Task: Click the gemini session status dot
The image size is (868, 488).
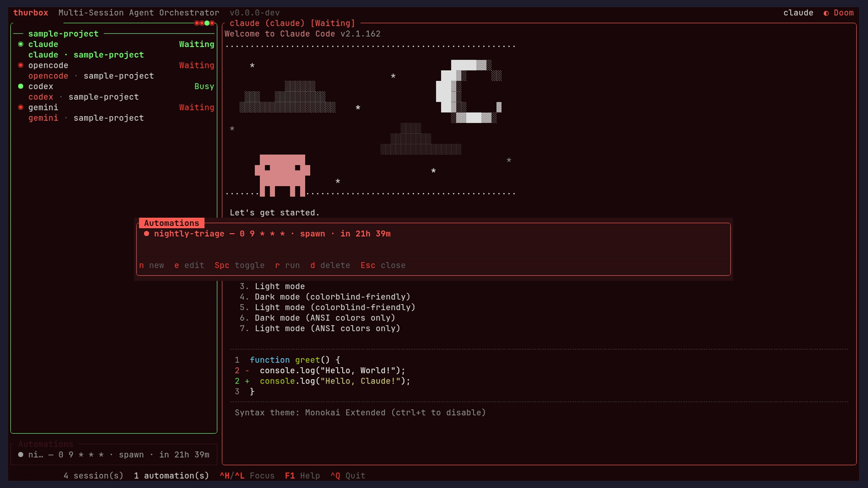Action: tap(20, 108)
